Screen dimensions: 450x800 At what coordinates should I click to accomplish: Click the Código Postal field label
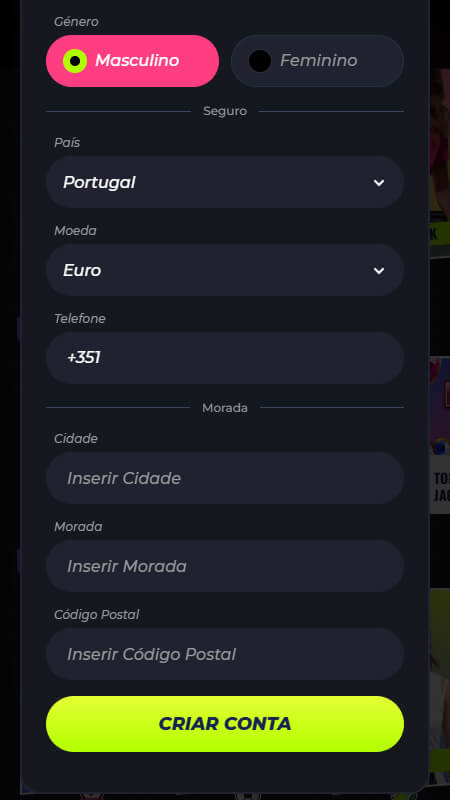[x=96, y=615]
